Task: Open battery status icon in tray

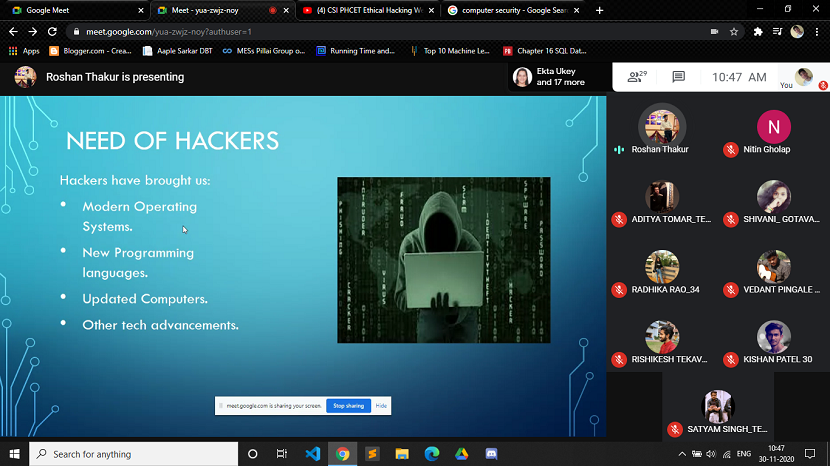Action: click(x=697, y=454)
